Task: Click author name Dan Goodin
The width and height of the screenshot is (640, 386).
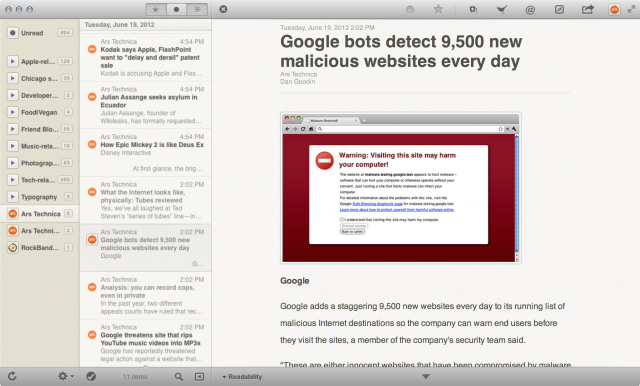Action: click(298, 82)
